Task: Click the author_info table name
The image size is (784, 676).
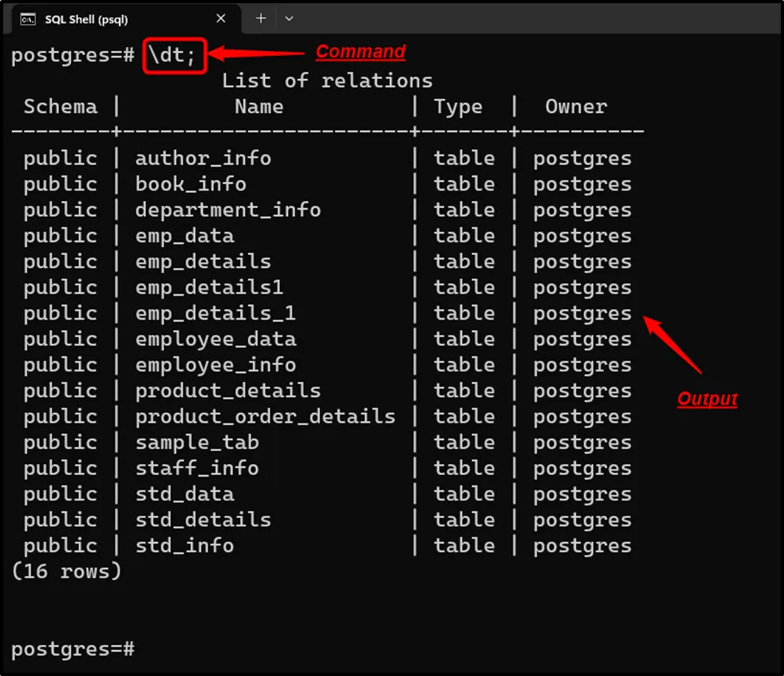Action: (203, 158)
